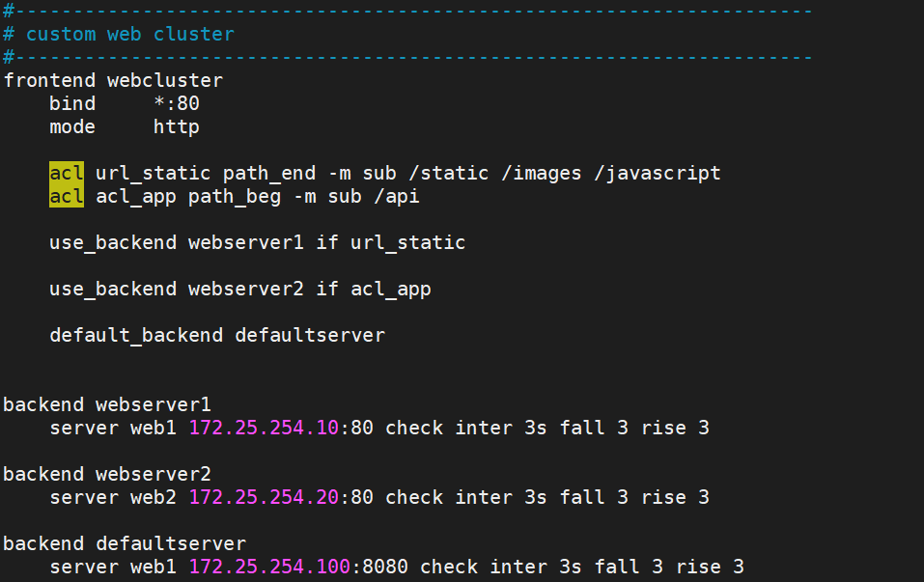Click IP address 172.25.254.100
The width and height of the screenshot is (924, 582).
point(269,567)
